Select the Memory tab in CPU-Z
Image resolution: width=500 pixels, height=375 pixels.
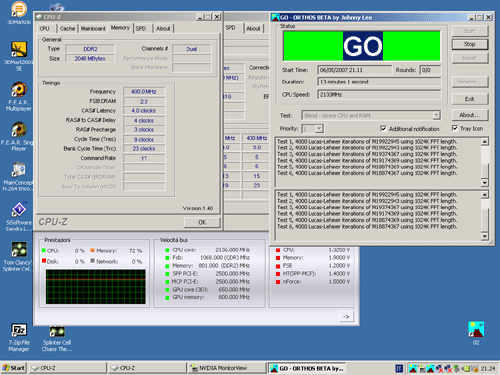point(120,28)
